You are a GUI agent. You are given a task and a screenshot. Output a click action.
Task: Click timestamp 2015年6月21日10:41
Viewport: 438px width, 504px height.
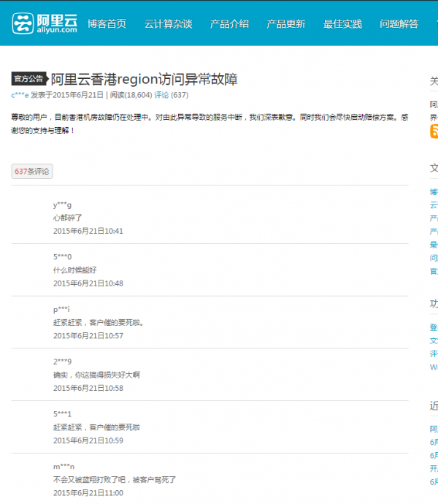click(88, 231)
